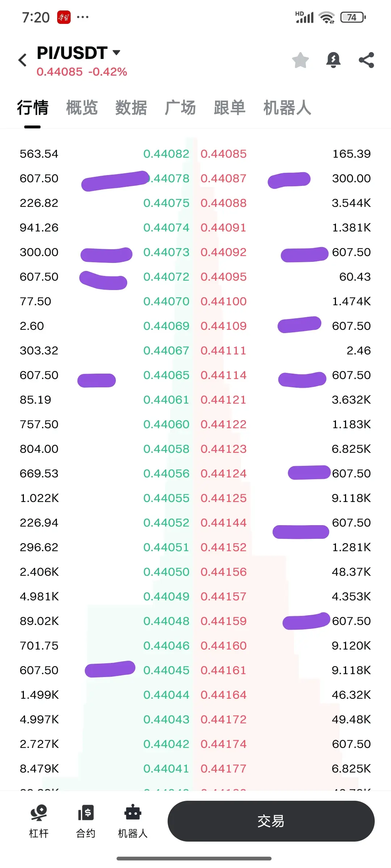The height and width of the screenshot is (868, 391).
Task: Expand the PI/USDT pair dropdown arrow
Action: coord(116,52)
